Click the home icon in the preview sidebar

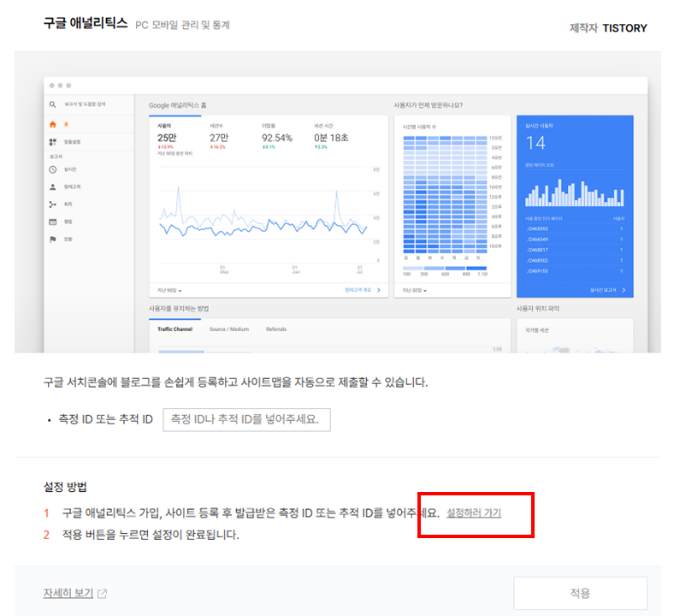point(53,124)
